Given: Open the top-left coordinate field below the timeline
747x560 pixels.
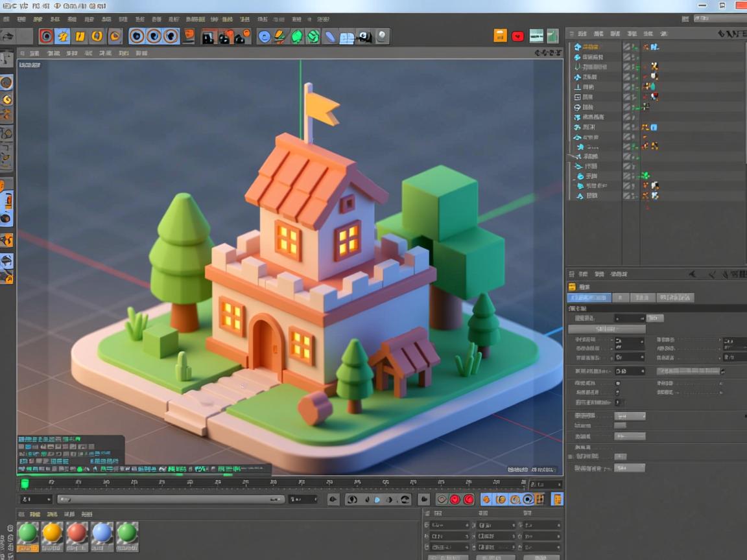Looking at the screenshot, I should 449,525.
